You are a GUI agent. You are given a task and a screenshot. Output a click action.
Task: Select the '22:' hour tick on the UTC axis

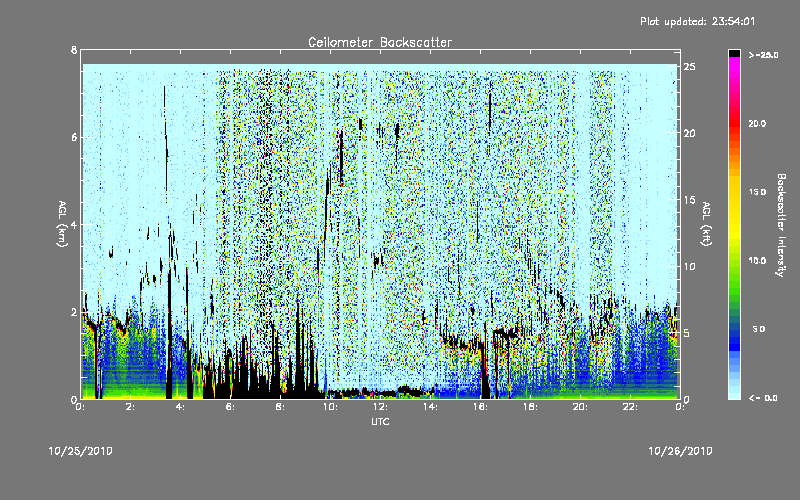[x=630, y=407]
